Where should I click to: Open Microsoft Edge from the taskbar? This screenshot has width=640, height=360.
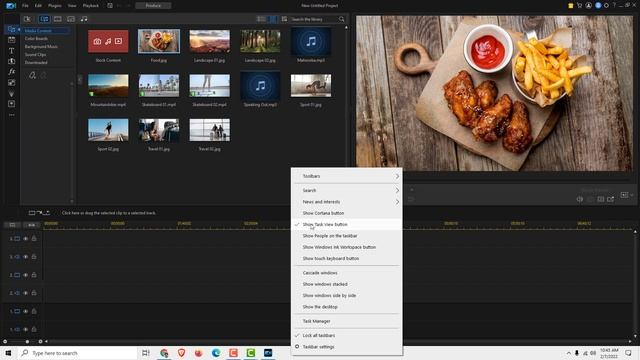216,353
